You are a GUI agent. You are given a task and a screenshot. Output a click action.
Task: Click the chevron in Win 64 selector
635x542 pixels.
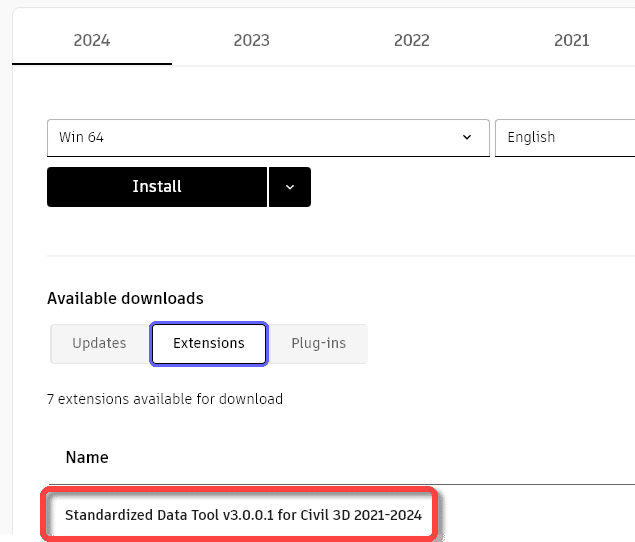click(467, 137)
